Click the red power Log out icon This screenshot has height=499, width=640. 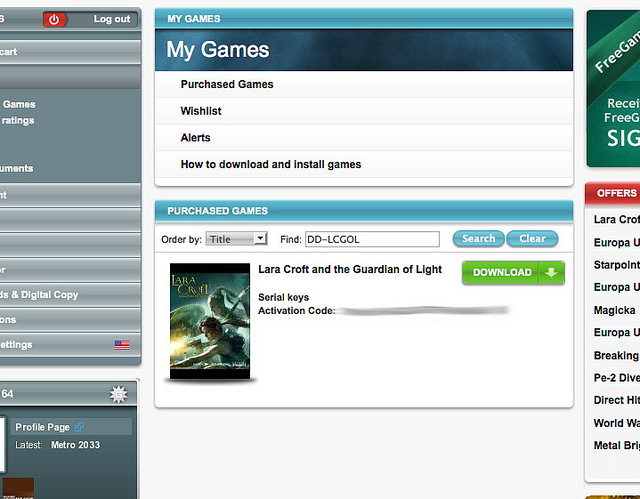(x=54, y=19)
